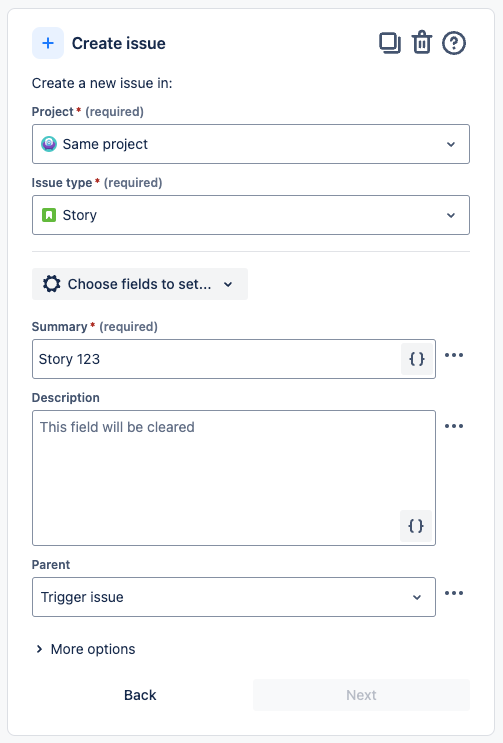Click the Story issue type icon
The width and height of the screenshot is (503, 743).
pyautogui.click(x=49, y=215)
